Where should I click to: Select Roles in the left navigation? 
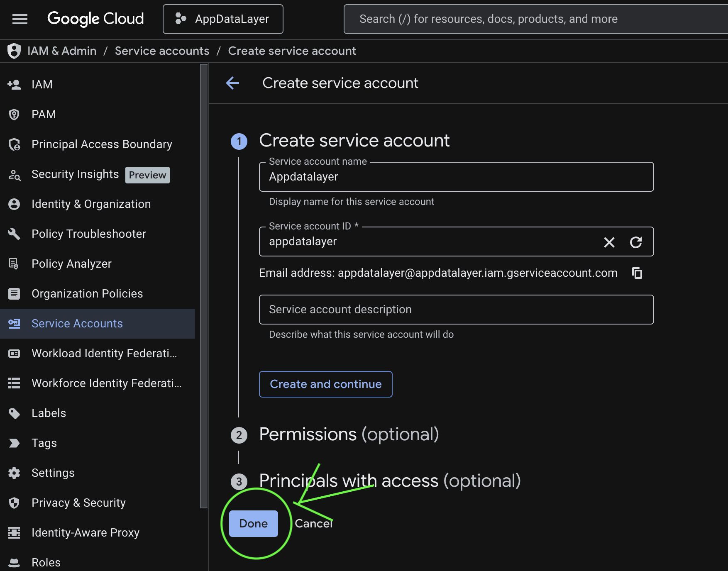click(x=46, y=562)
